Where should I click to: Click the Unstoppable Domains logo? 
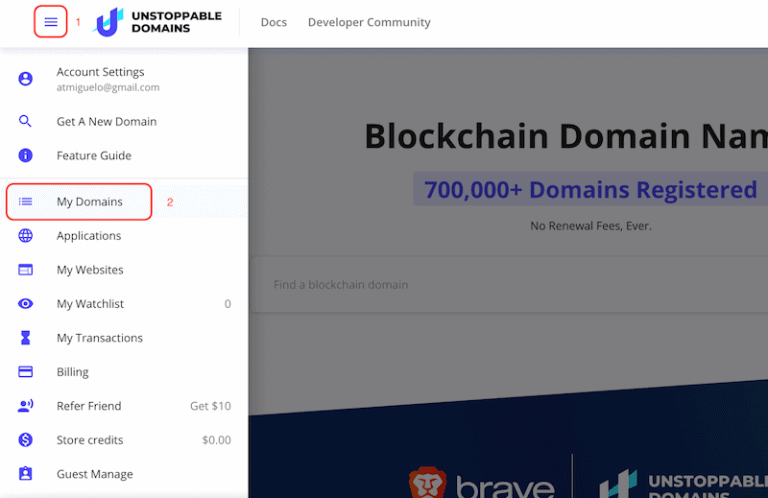[157, 22]
